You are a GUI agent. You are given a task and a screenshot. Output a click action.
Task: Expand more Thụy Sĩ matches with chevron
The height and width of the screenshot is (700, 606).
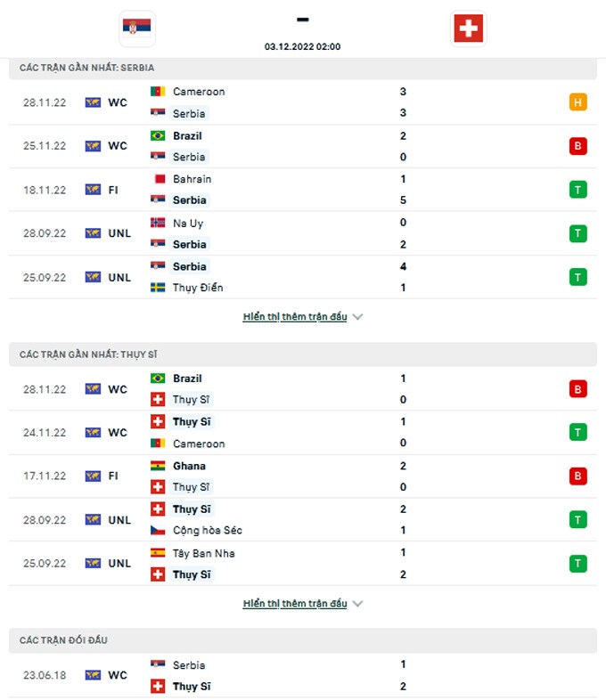coord(358,604)
